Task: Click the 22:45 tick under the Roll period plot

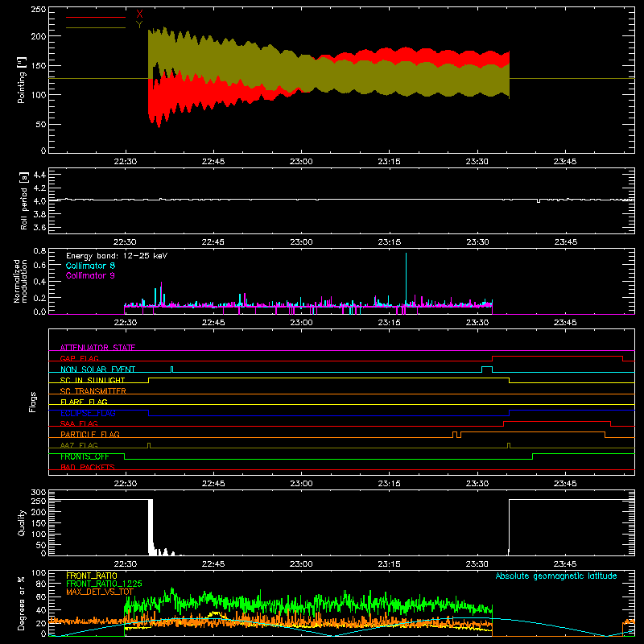Action: coord(213,242)
